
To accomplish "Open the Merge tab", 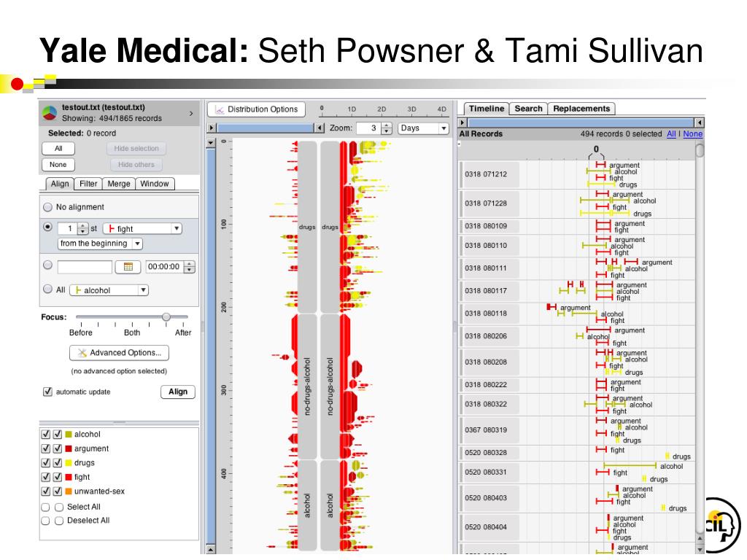I will [x=119, y=184].
